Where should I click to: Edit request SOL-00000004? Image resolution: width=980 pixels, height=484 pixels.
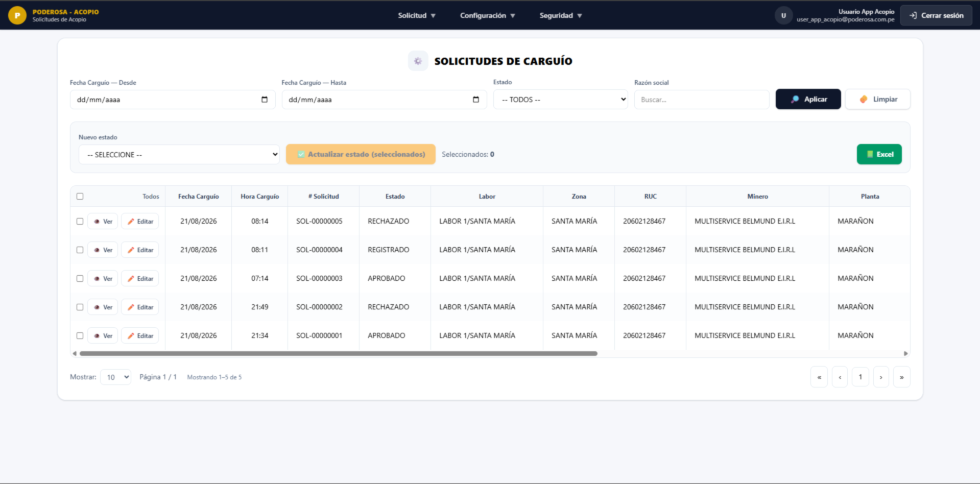point(140,250)
